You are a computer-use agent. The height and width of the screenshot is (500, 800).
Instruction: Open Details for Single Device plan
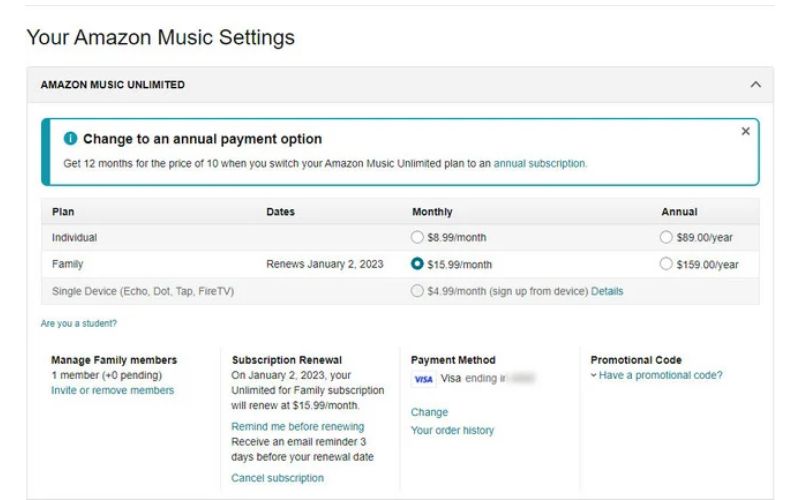pos(606,291)
